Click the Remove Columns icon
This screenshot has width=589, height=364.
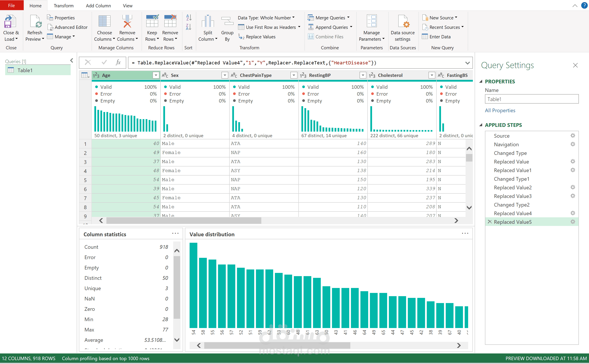click(127, 22)
